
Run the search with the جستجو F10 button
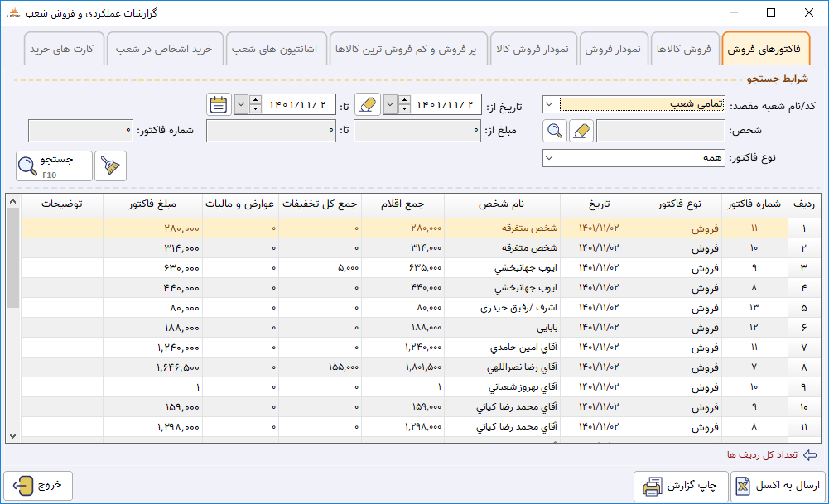point(54,166)
